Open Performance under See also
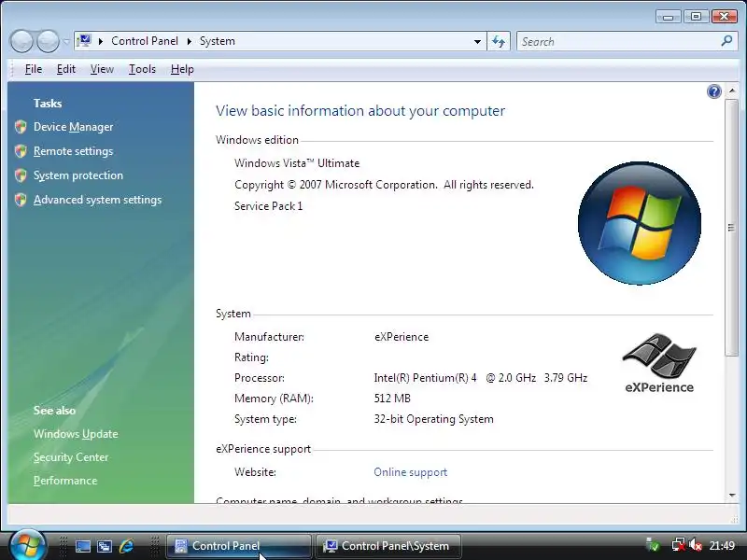This screenshot has width=747, height=560. pos(65,481)
